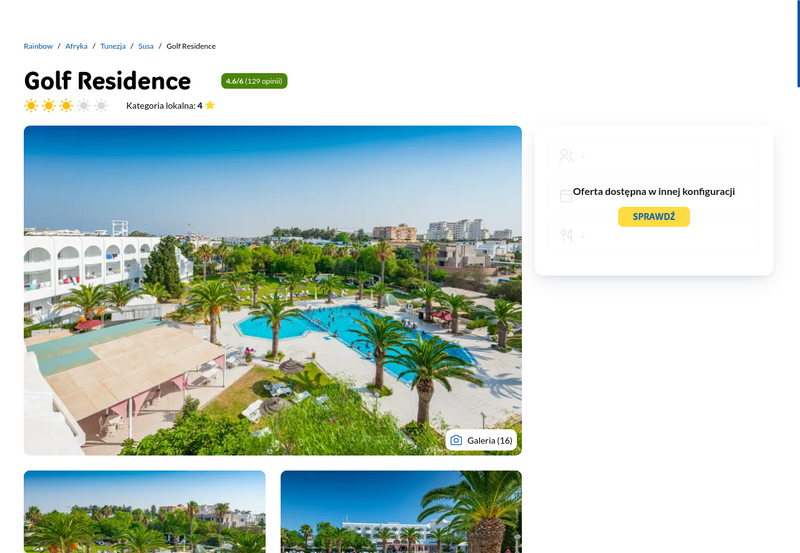800x553 pixels.
Task: Click the blue page scrollbar on the right edge
Action: (798, 43)
